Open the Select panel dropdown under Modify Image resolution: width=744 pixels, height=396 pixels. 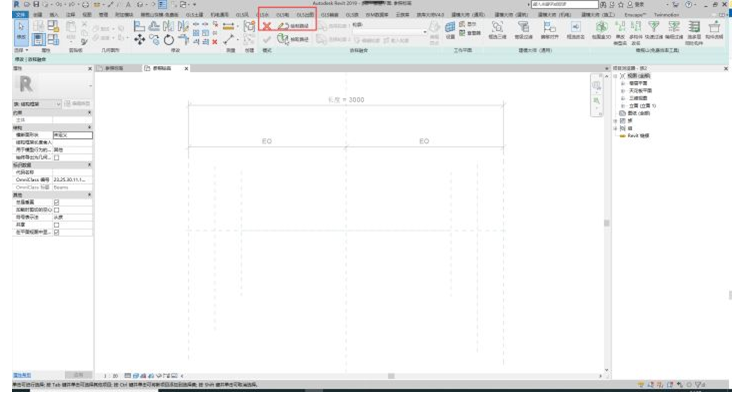(x=20, y=50)
